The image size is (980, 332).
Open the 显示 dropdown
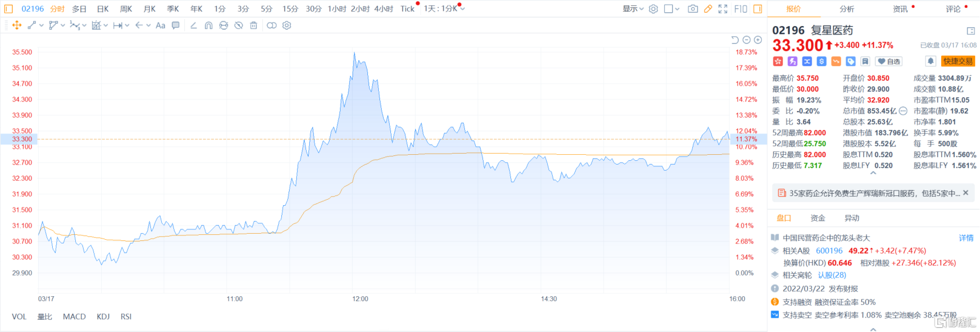(x=633, y=9)
